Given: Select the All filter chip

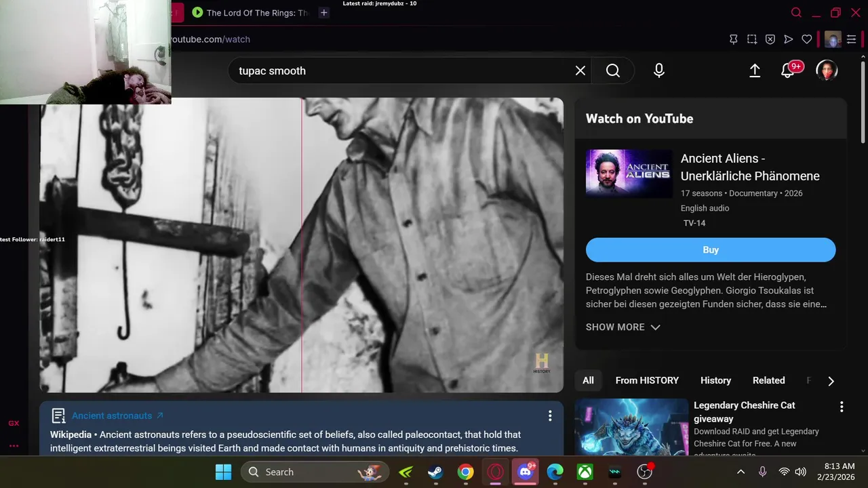Looking at the screenshot, I should 588,380.
